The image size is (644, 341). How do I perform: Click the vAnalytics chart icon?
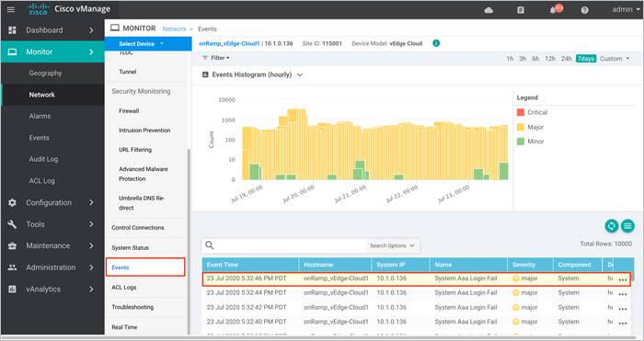12,289
